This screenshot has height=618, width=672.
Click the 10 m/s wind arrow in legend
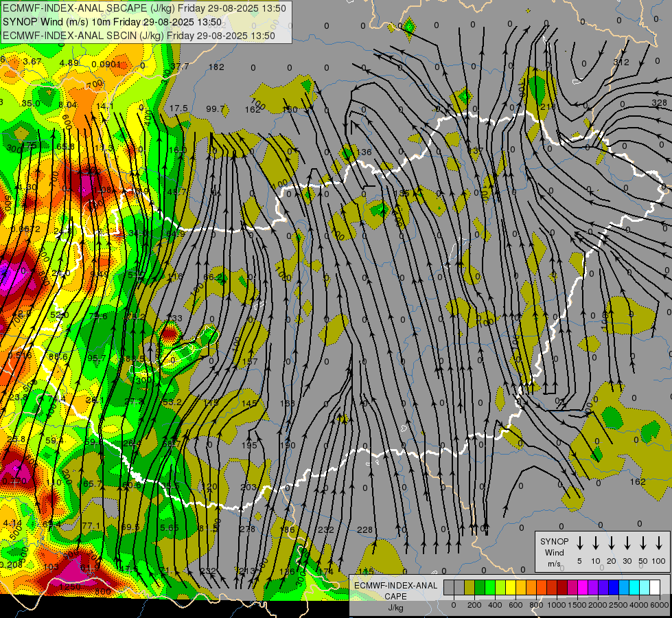(x=596, y=543)
